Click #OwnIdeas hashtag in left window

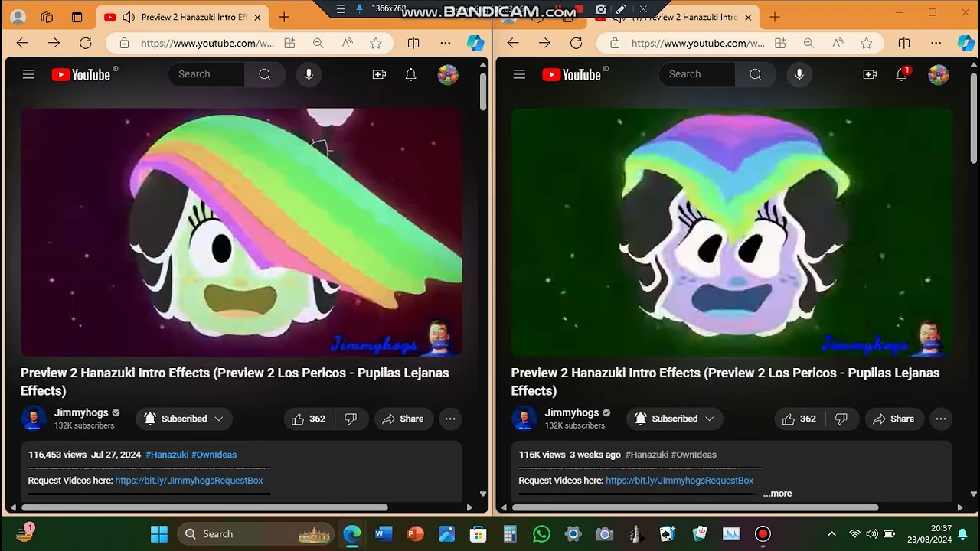click(214, 455)
